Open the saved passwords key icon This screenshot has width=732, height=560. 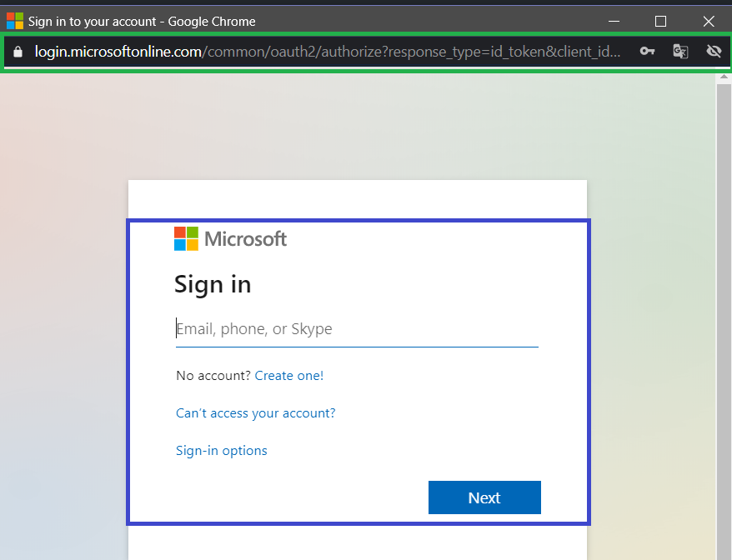pos(647,51)
